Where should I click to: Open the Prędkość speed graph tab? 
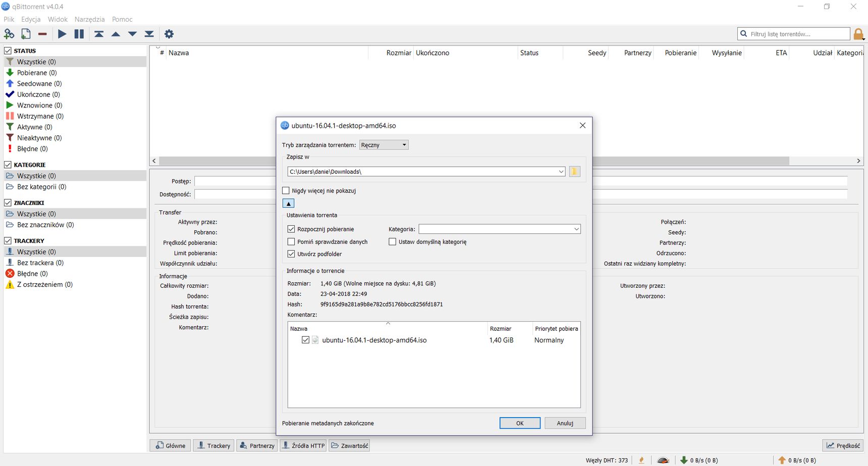(x=843, y=445)
